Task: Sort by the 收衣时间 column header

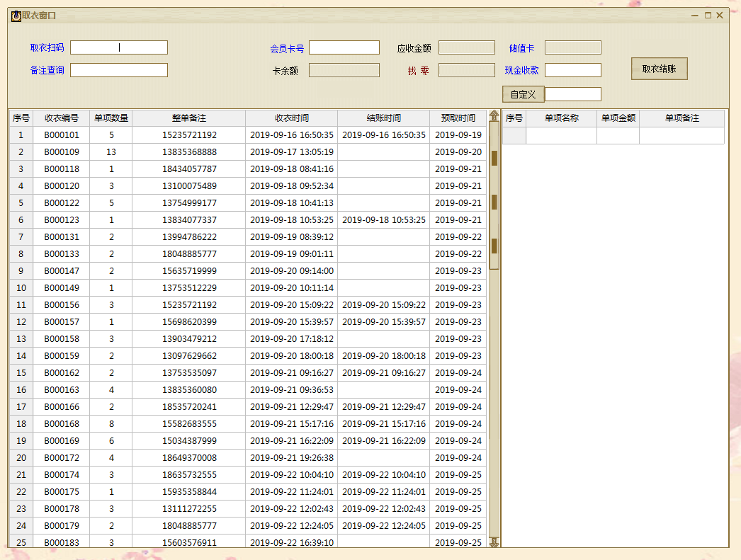Action: pos(292,118)
